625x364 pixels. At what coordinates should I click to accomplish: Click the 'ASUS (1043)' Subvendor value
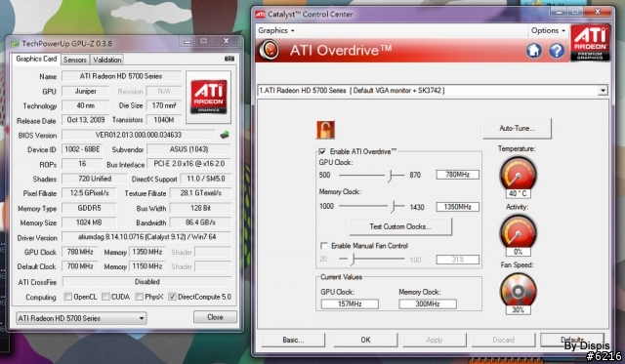click(x=188, y=149)
